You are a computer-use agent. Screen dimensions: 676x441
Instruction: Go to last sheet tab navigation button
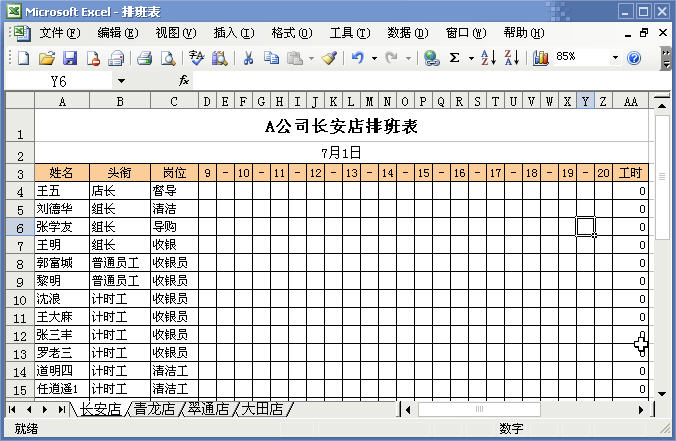pyautogui.click(x=61, y=409)
